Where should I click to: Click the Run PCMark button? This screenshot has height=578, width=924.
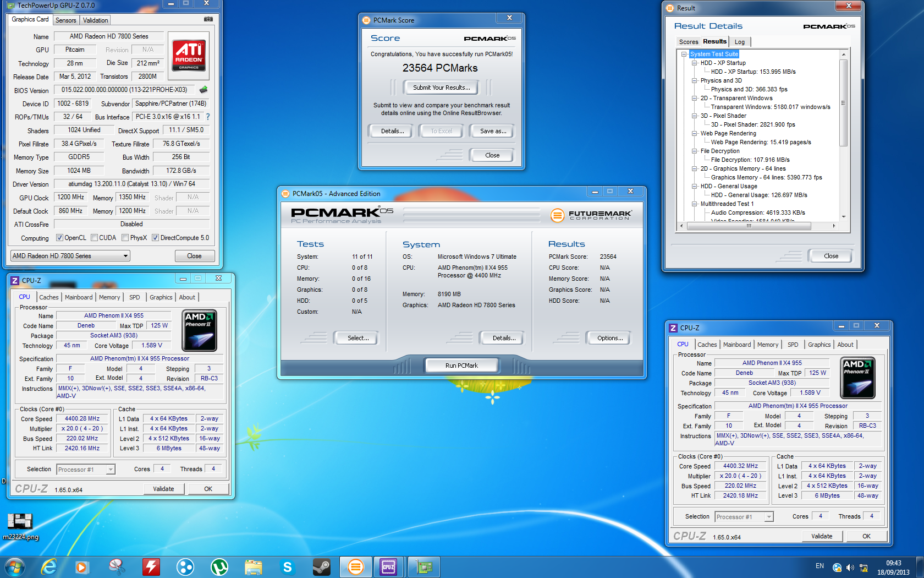[461, 366]
